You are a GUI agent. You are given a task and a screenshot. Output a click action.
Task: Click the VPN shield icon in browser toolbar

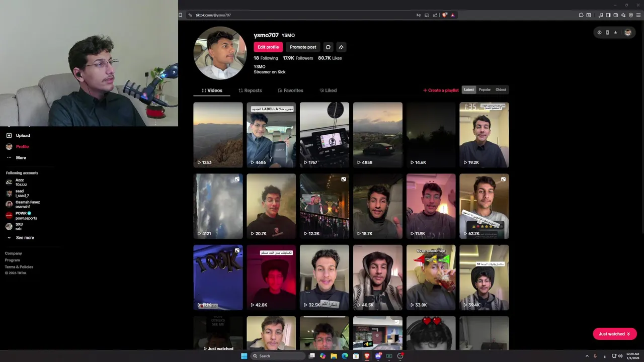click(631, 15)
